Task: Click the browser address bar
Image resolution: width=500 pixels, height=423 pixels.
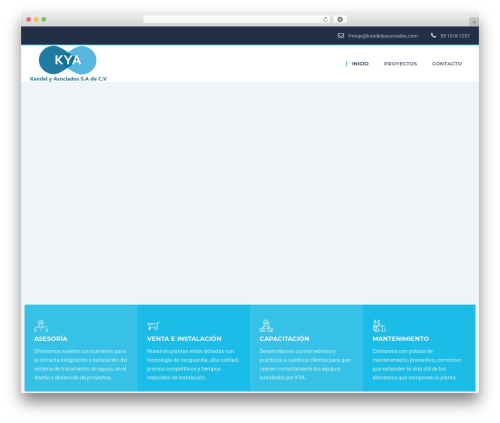Action: 237,20
